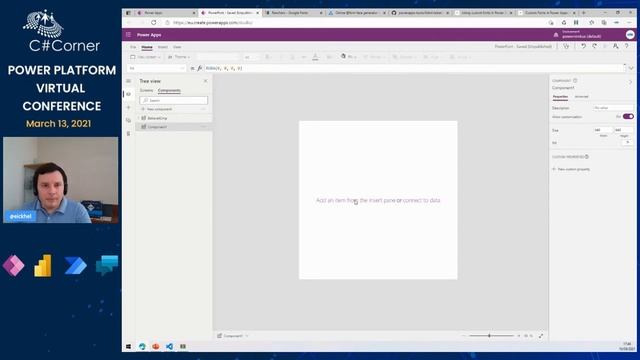
Task: Select the Home ribbon tab
Action: point(147,47)
